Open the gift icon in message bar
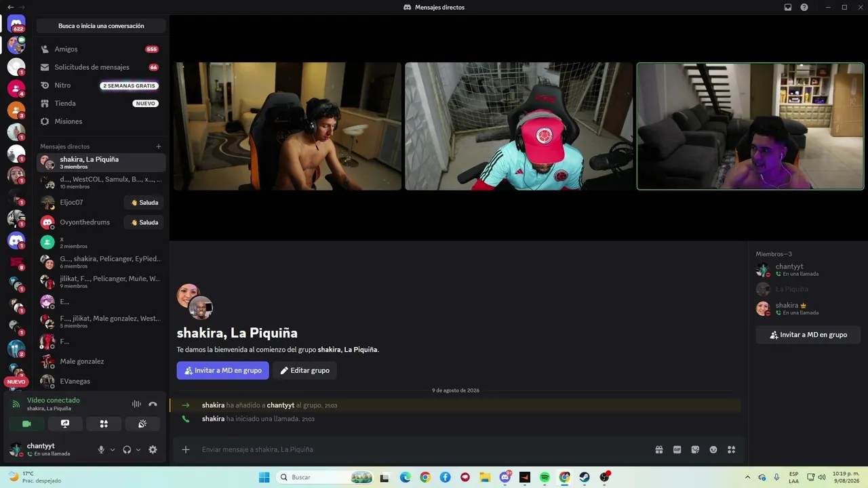Screen dimensions: 868x488 click(x=659, y=449)
